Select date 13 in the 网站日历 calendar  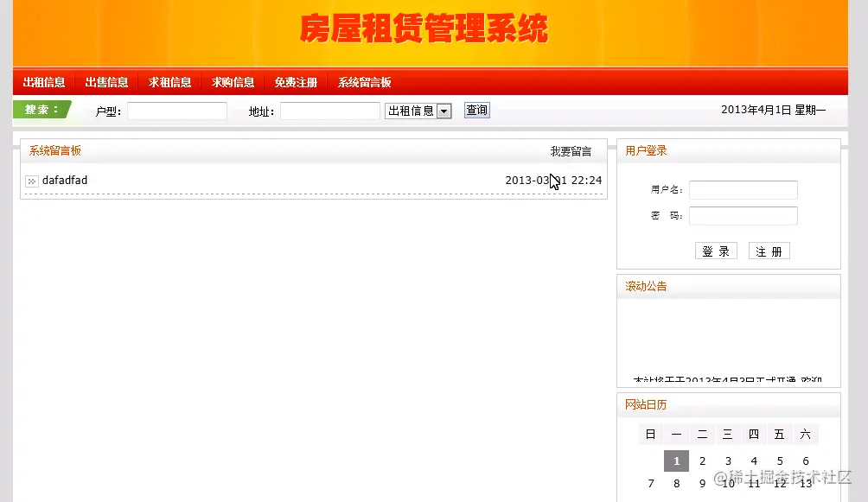(805, 485)
